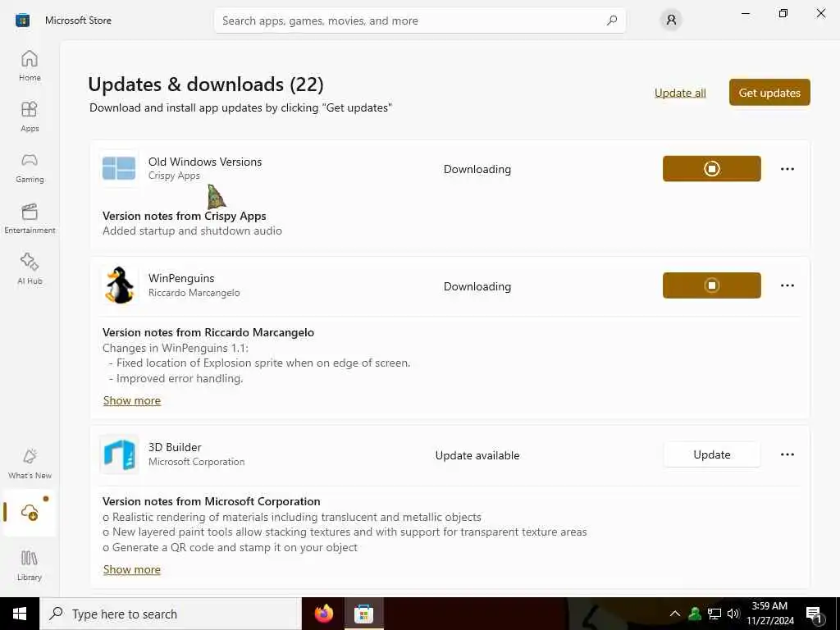Screen dimensions: 840x630
Task: Click the Crispy Apps publisher name
Action: (x=174, y=176)
